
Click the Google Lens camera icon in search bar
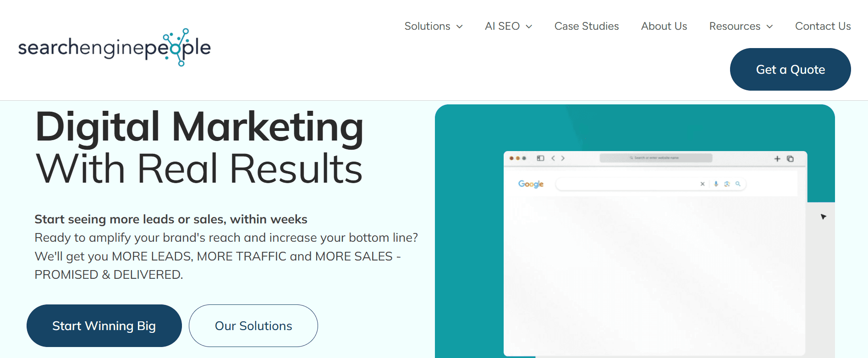click(727, 184)
